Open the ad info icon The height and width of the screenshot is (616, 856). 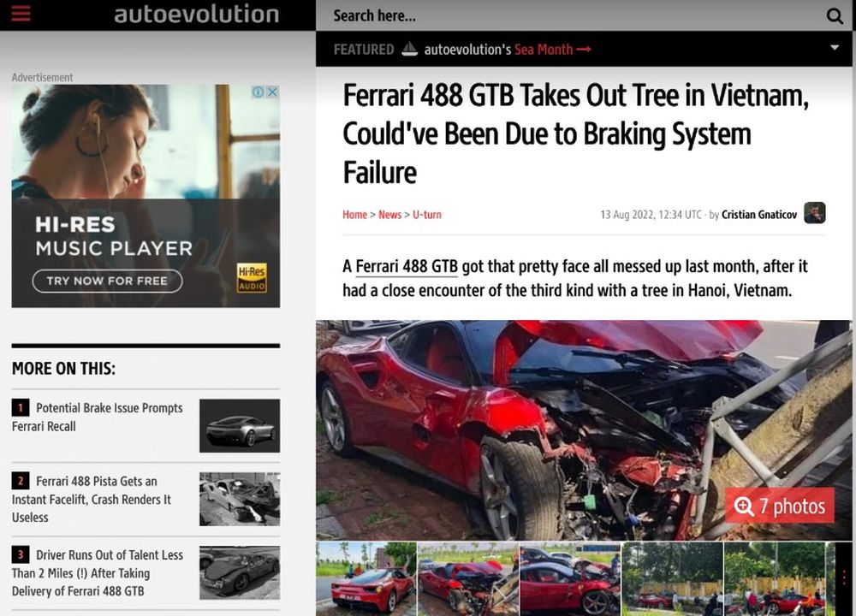click(x=258, y=92)
